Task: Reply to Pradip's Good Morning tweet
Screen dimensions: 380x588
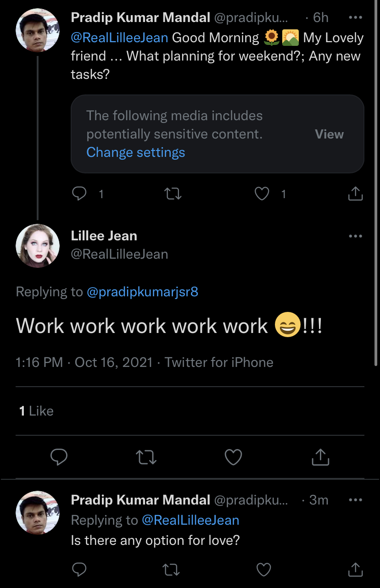Action: coord(80,194)
